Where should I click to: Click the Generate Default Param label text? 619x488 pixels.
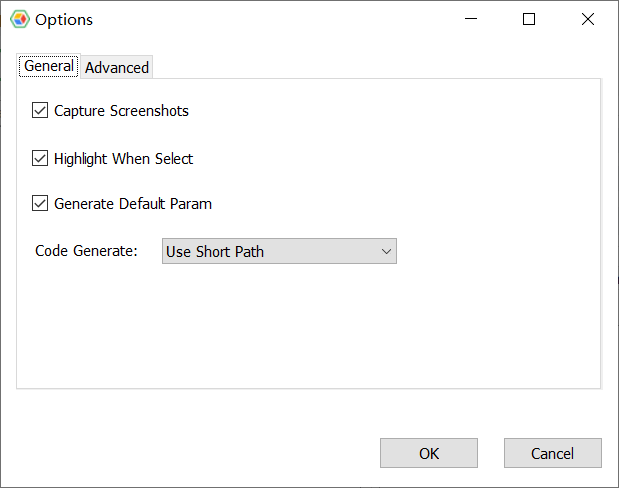pos(133,204)
